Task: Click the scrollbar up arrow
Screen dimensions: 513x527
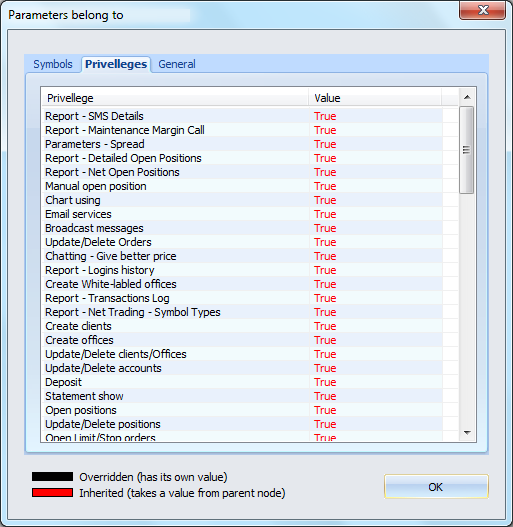Action: click(467, 97)
